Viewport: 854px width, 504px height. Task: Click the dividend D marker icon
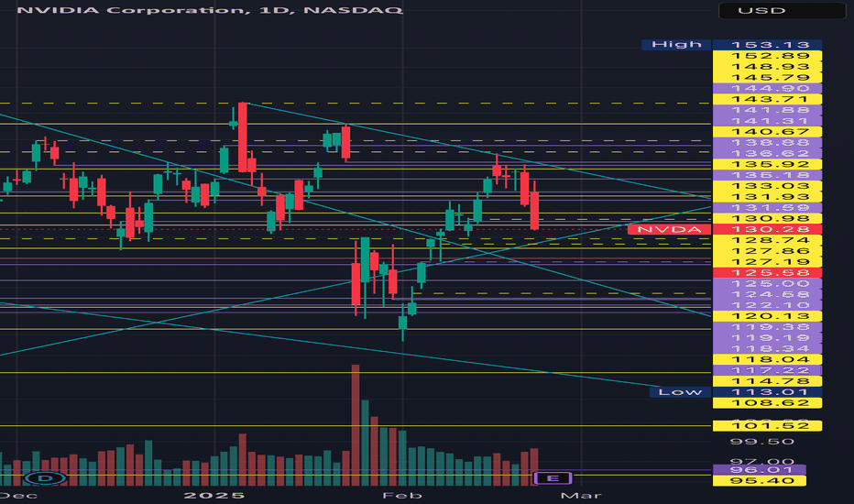click(46, 478)
